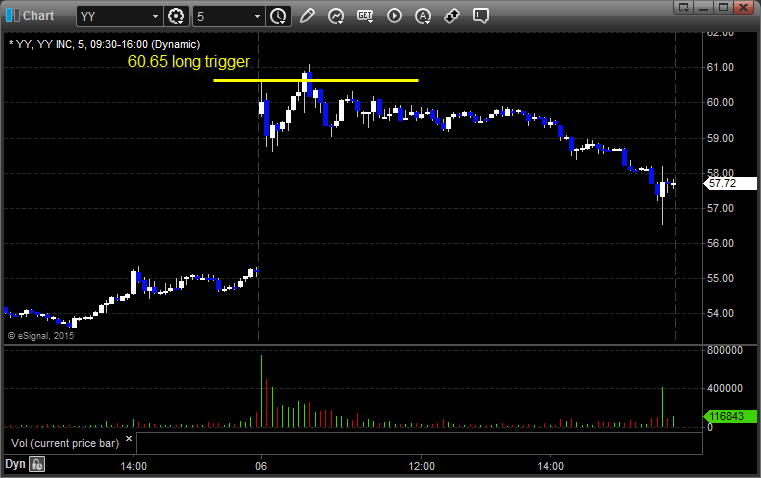Click the pop-out window menu icon

click(683, 7)
